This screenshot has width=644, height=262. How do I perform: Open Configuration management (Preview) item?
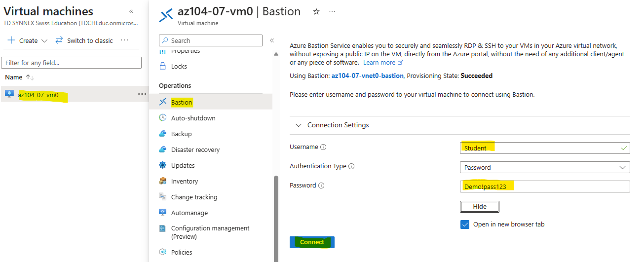pyautogui.click(x=211, y=232)
